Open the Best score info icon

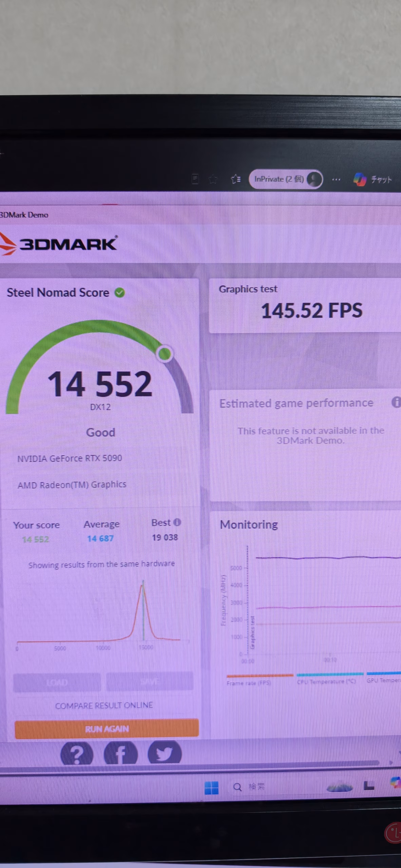pos(177,522)
